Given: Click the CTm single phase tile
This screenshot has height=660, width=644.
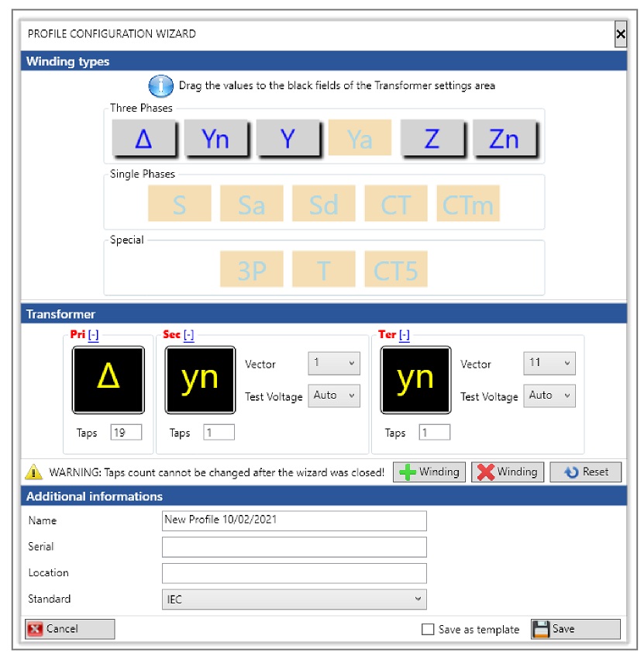Looking at the screenshot, I should pos(468,203).
